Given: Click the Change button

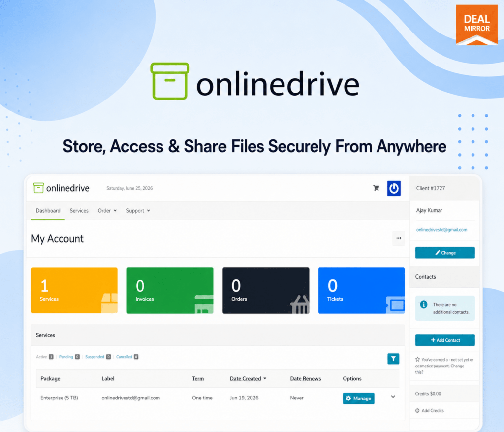Looking at the screenshot, I should [x=445, y=253].
